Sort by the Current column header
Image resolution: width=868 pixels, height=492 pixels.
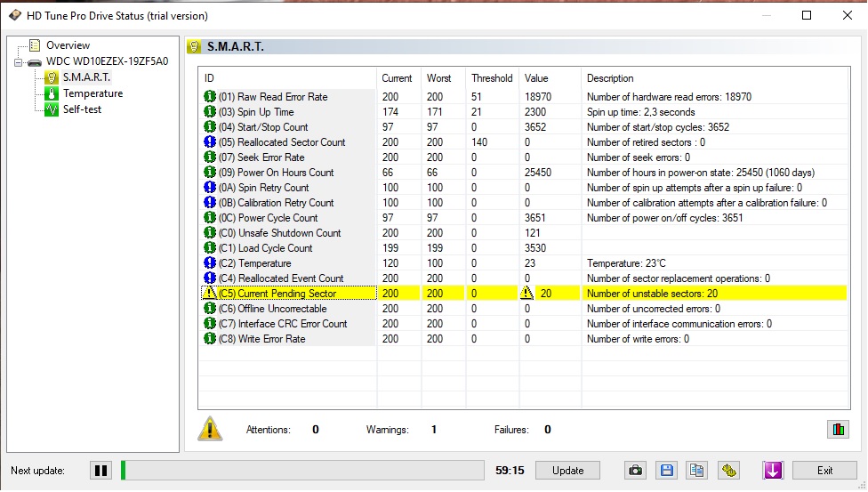tap(399, 78)
